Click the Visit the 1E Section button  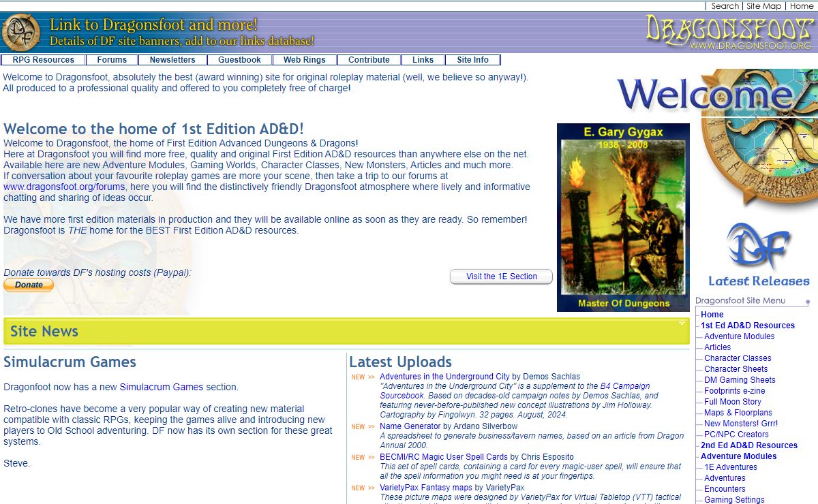(x=501, y=277)
